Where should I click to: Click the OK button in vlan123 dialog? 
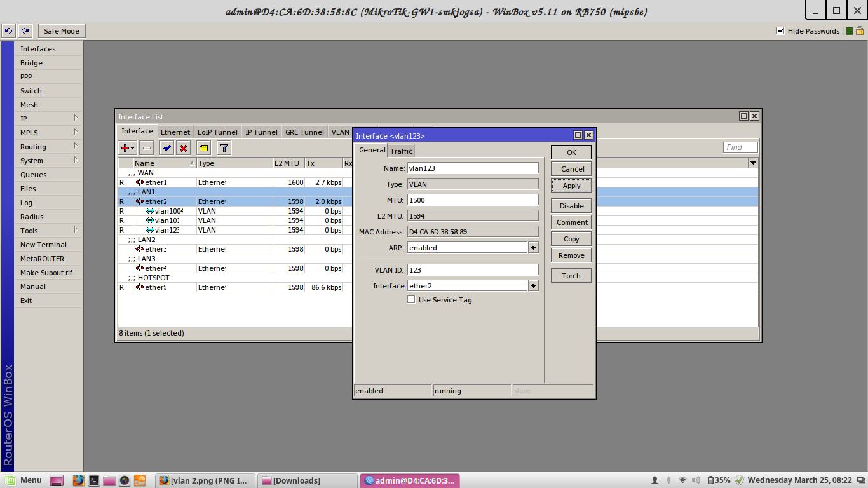pyautogui.click(x=571, y=152)
